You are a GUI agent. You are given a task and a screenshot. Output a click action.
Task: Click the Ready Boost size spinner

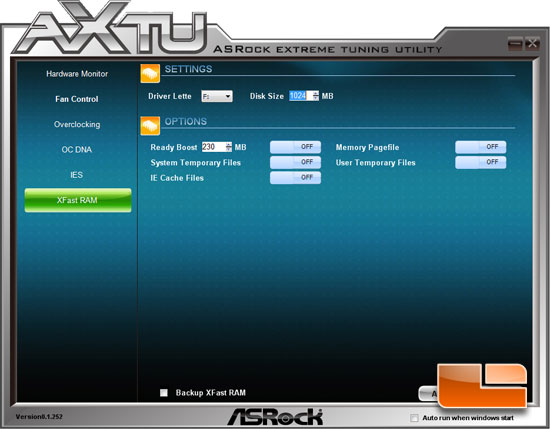click(229, 147)
